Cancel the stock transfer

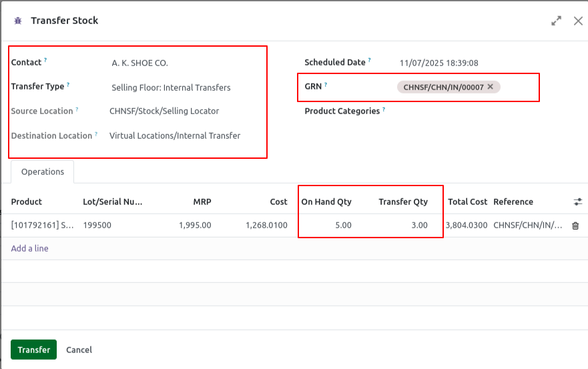pyautogui.click(x=79, y=350)
